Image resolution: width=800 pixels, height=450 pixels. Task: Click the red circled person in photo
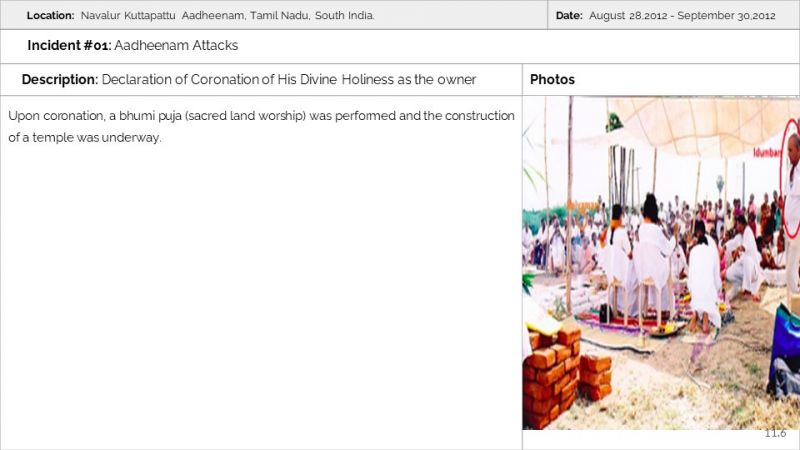tap(792, 179)
